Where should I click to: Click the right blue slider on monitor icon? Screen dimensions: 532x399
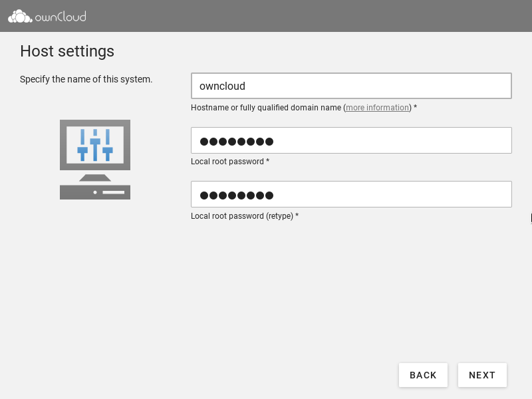click(107, 146)
